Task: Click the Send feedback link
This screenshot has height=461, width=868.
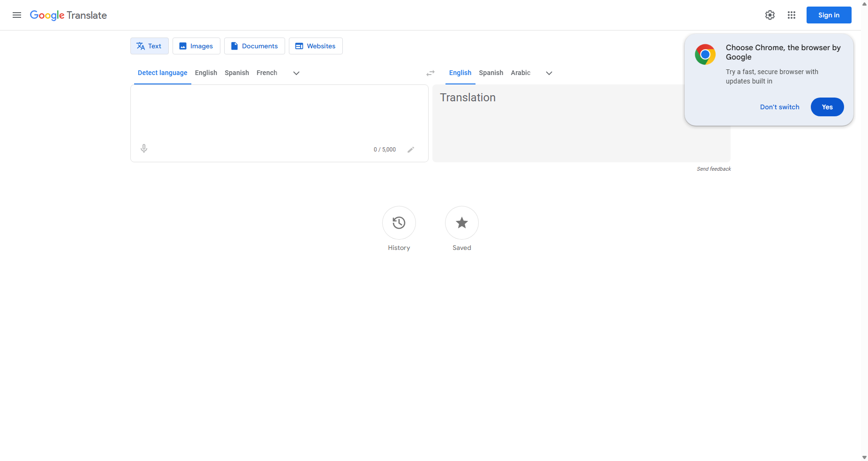Action: coord(714,169)
